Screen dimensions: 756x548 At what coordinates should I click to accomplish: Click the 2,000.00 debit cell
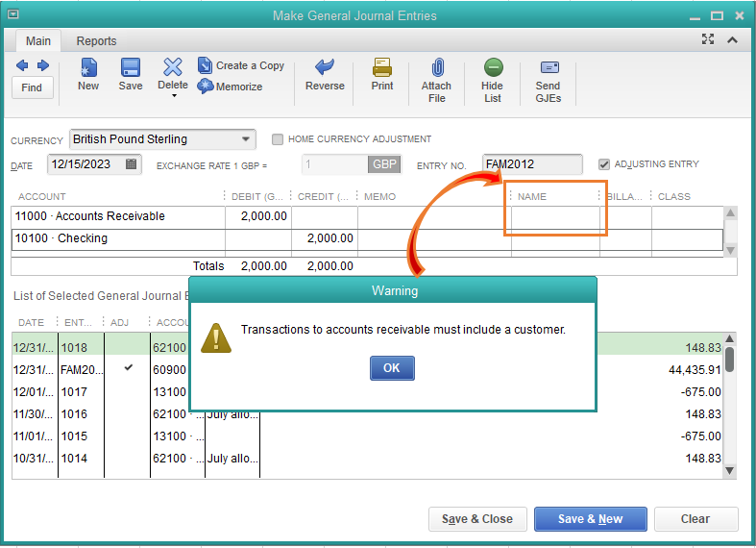(x=258, y=216)
